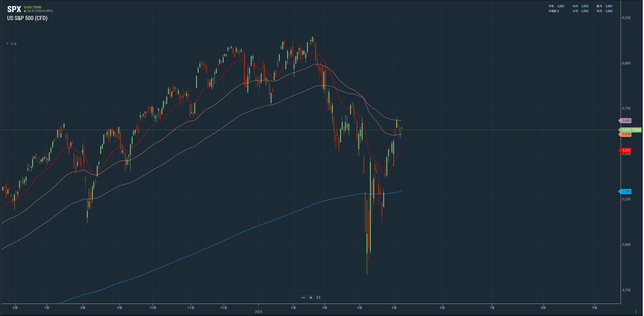The height and width of the screenshot is (316, 644).
Task: Click the 2025 year axis label
Action: 258,312
